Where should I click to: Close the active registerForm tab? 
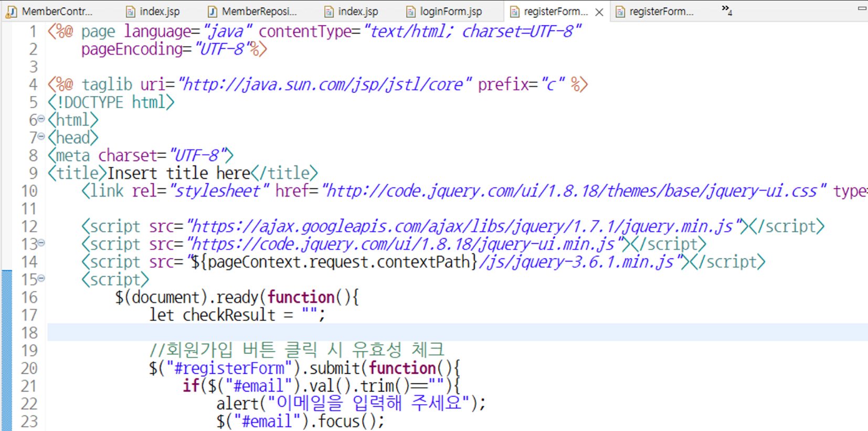(599, 12)
